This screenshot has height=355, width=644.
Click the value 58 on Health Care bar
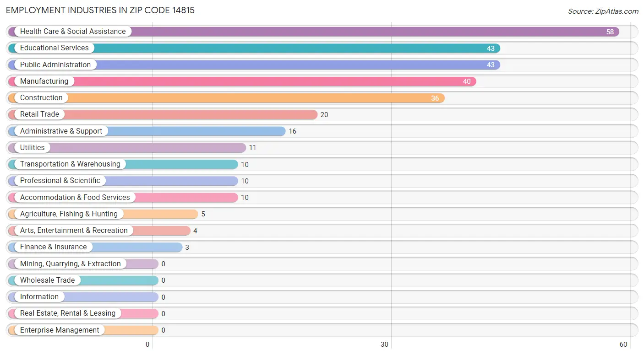coord(610,32)
